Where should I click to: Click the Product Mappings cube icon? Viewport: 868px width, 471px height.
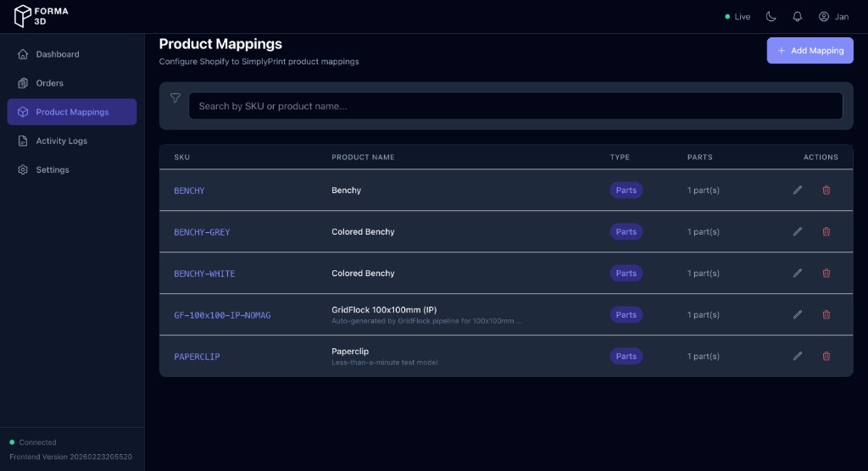[23, 112]
